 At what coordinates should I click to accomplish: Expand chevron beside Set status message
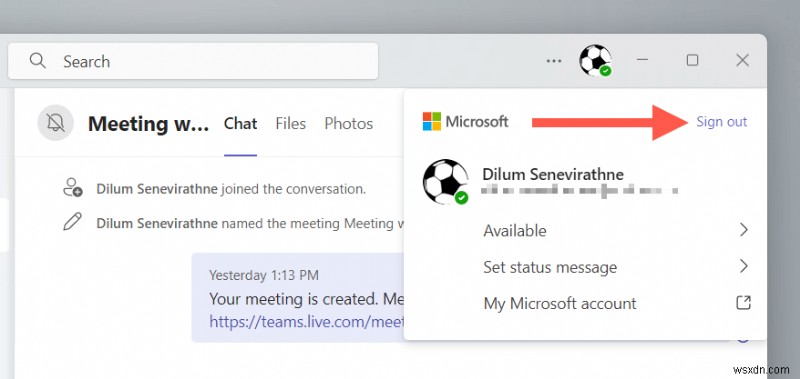pyautogui.click(x=744, y=266)
